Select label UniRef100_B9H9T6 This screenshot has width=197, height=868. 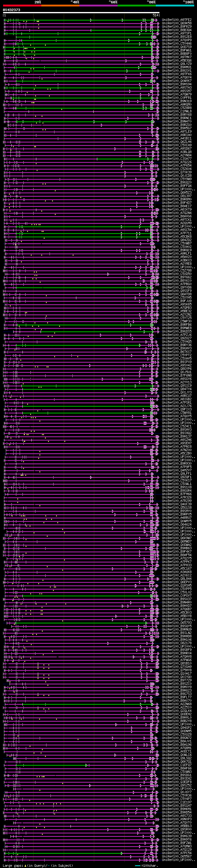click(177, 839)
